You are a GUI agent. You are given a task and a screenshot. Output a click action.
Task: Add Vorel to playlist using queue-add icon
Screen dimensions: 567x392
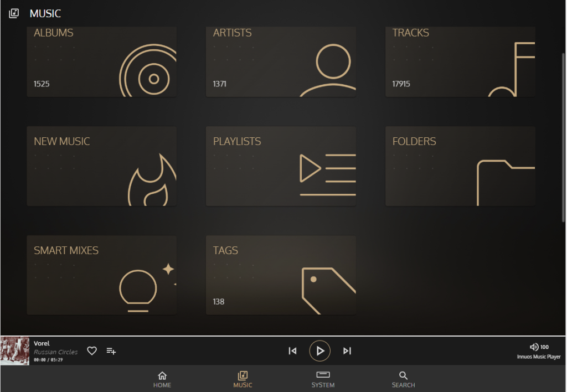(111, 351)
